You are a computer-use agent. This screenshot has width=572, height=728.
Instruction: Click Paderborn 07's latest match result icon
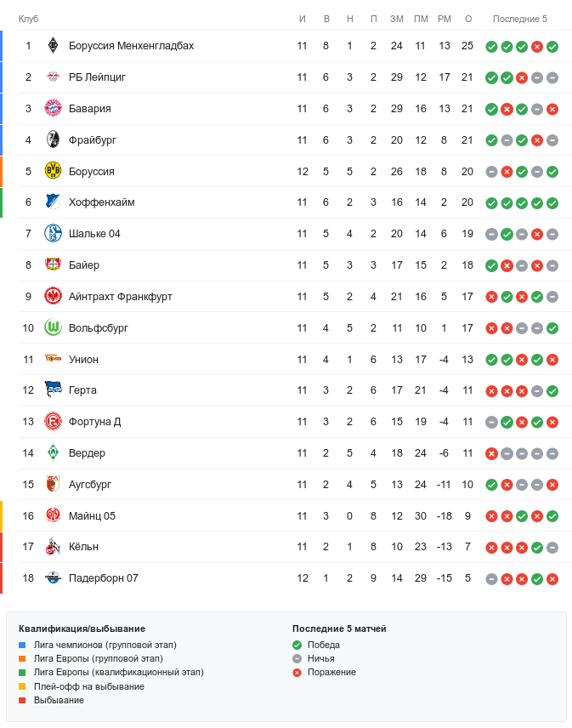[x=552, y=579]
